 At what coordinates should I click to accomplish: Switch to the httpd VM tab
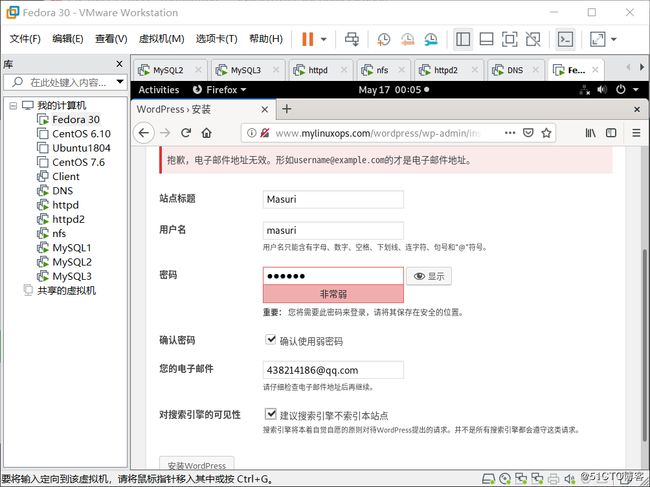(x=320, y=70)
